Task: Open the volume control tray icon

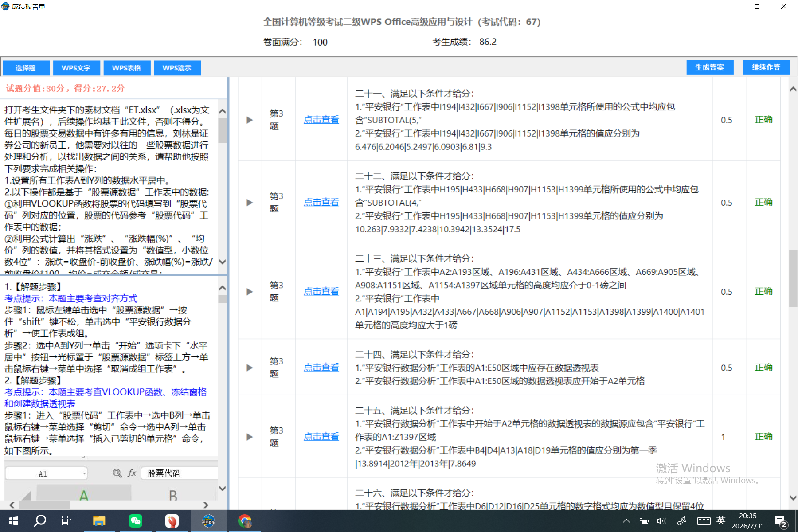Action: click(x=661, y=521)
